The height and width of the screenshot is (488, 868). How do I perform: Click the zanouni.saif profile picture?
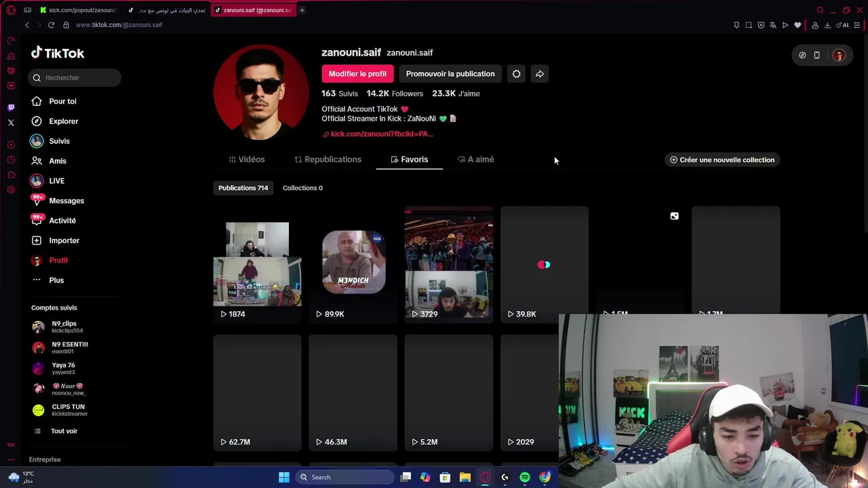261,93
